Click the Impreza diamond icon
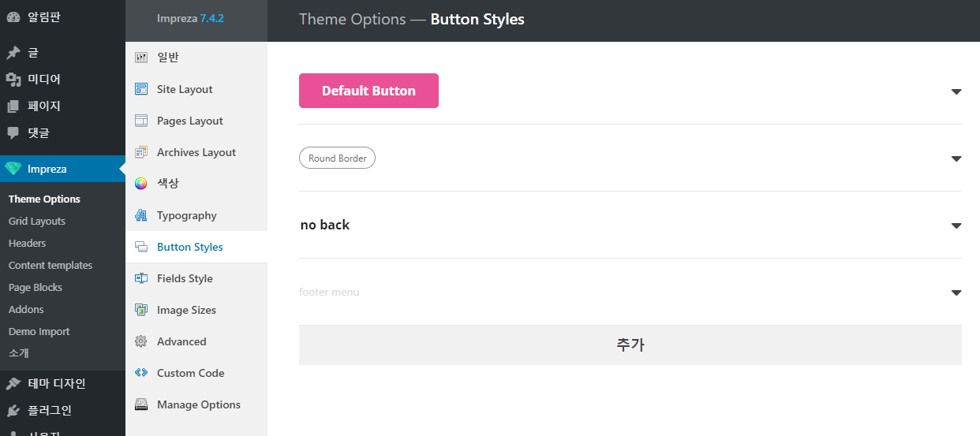Image resolution: width=980 pixels, height=436 pixels. click(13, 169)
